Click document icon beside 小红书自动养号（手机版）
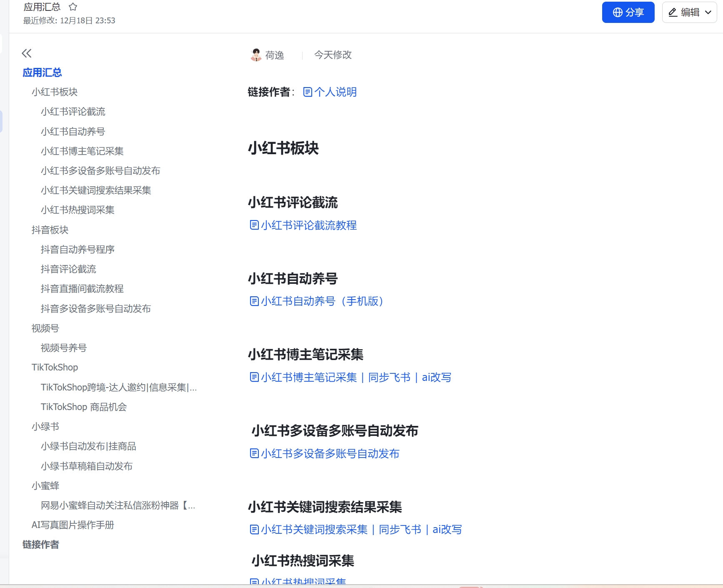 tap(254, 301)
